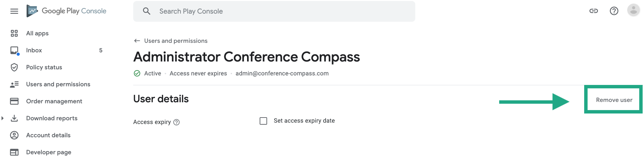Click the Access expiry help tooltip icon
Viewport: 644px width, 159px height.
(176, 122)
